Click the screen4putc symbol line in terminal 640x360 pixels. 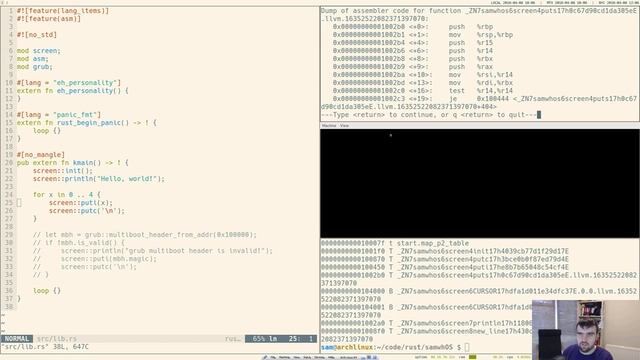[444, 259]
